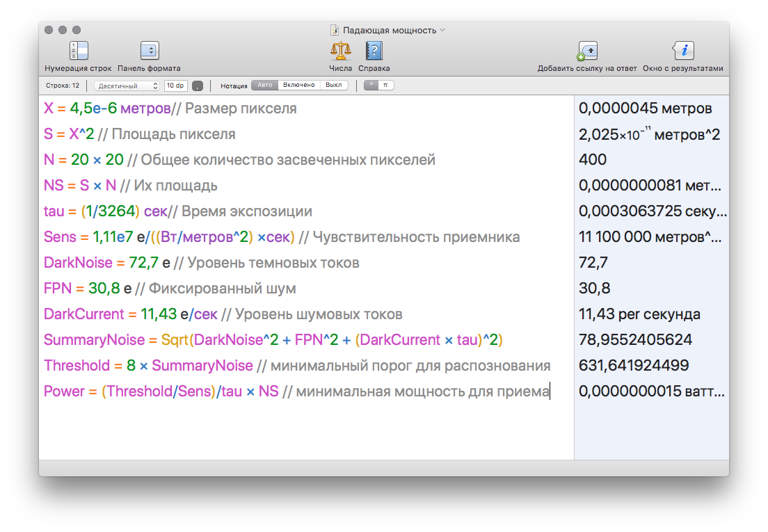The image size is (768, 532).
Task: Click the document icon in title bar
Action: click(335, 31)
